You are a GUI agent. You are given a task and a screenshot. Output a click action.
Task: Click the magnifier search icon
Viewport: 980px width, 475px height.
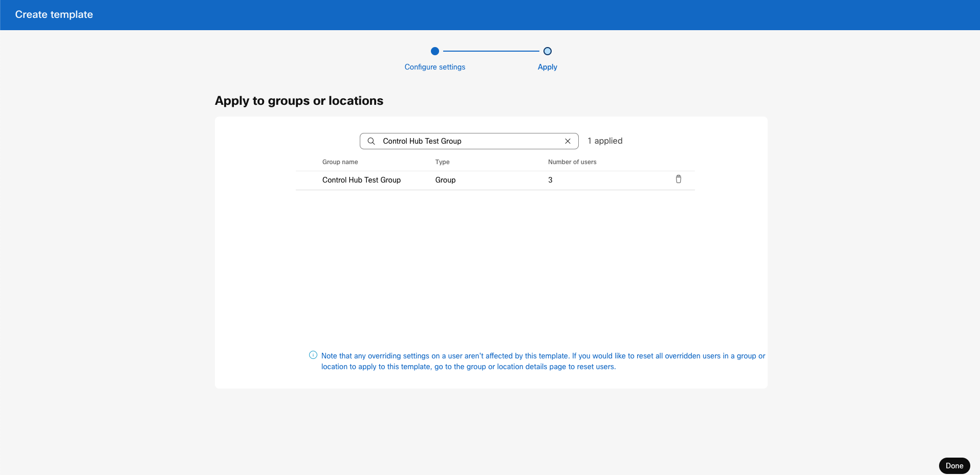point(372,141)
